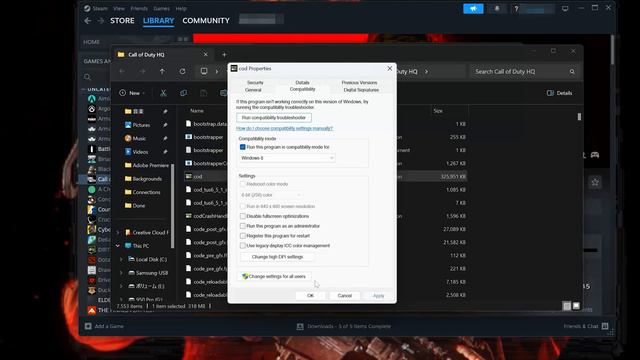
Task: Click Change high DPI settings button
Action: pyautogui.click(x=278, y=257)
